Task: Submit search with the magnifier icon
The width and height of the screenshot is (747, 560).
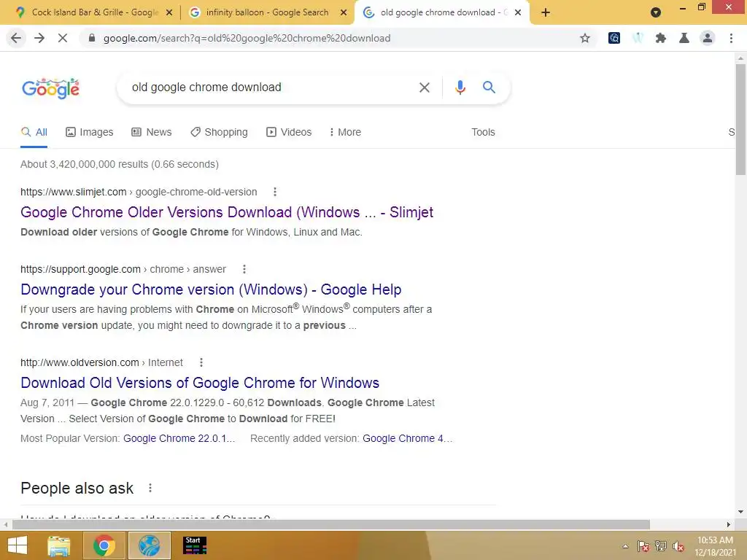Action: [489, 87]
